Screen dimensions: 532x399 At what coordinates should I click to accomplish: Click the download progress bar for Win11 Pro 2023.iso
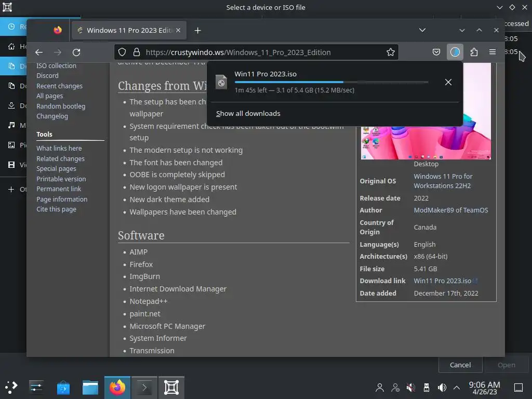pos(331,82)
